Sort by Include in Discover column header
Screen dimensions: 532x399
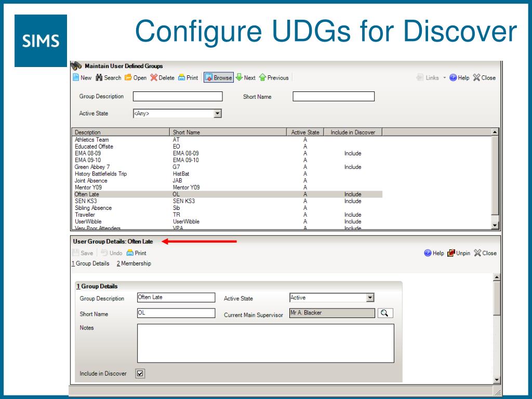point(353,132)
